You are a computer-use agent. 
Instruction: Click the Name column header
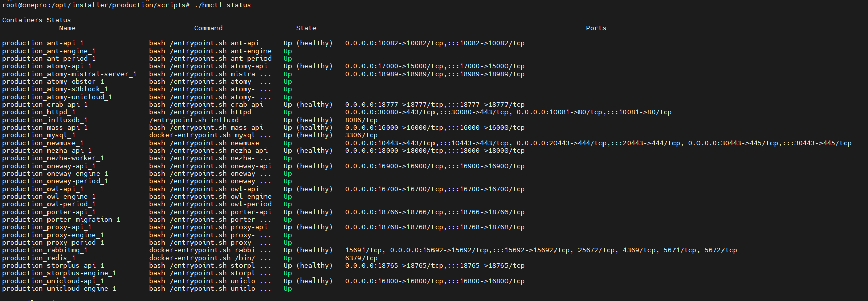67,28
